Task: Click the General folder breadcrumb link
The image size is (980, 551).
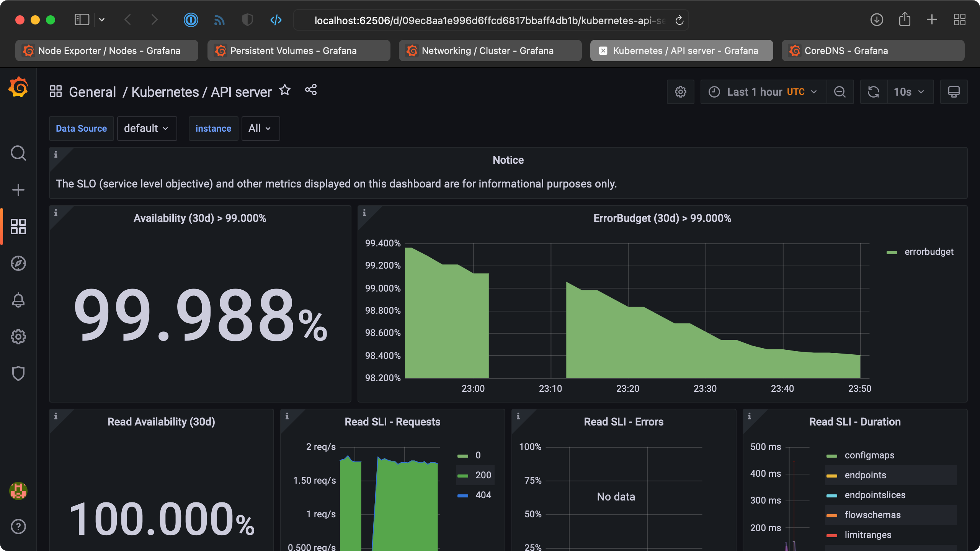Action: click(x=92, y=92)
